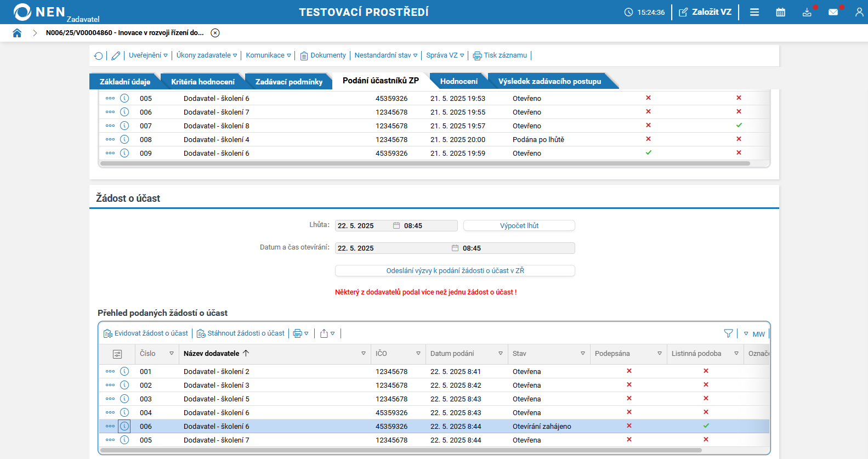Close the N006/25/V00004860 breadcrumb tab
Screen dimensions: 868x459
click(x=215, y=33)
